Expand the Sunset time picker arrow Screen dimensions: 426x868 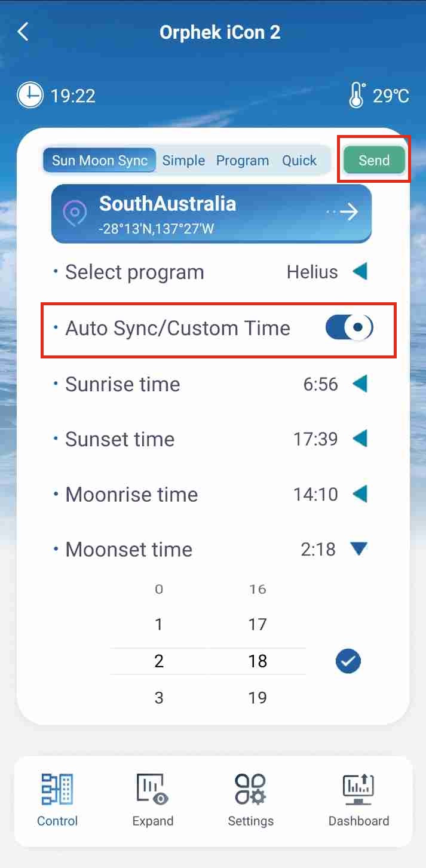click(x=359, y=440)
